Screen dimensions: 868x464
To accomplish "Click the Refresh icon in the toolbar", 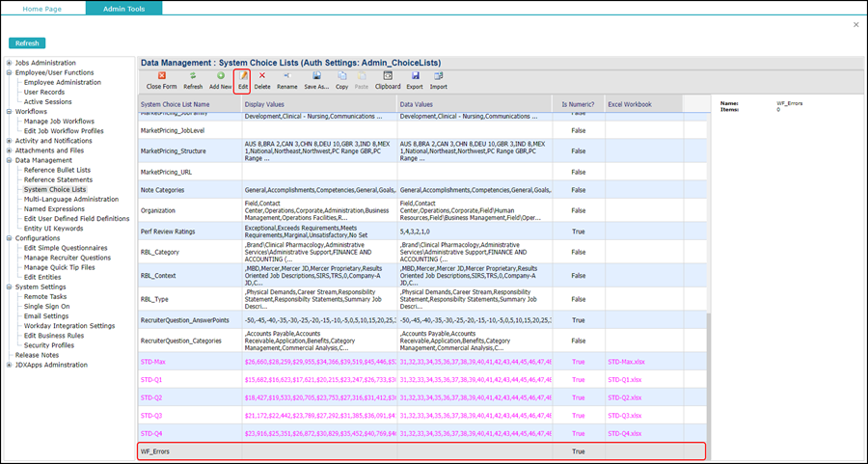I will pyautogui.click(x=193, y=75).
